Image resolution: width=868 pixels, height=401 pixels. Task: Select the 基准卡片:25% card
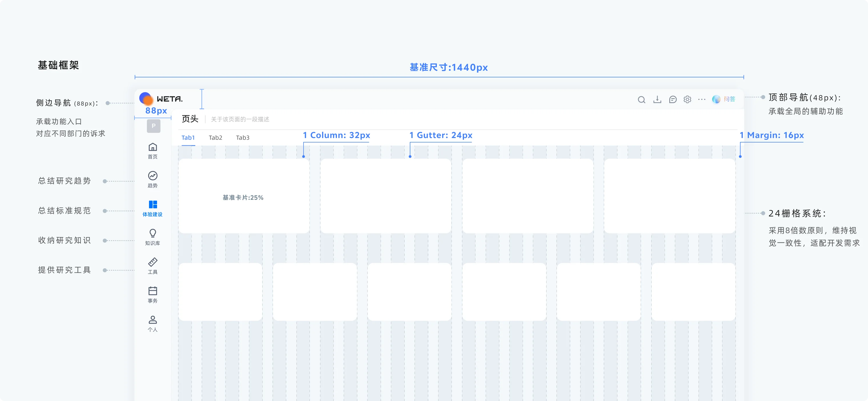coord(244,196)
